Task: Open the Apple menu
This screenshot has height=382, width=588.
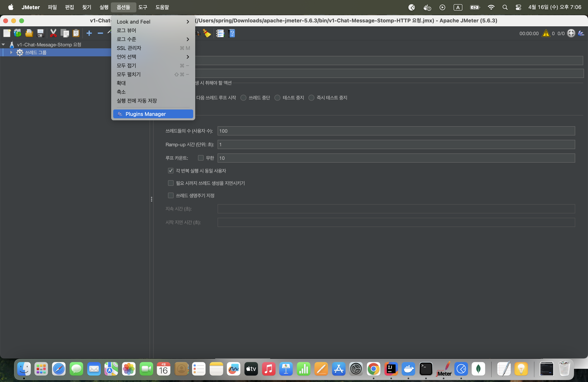Action: click(11, 7)
